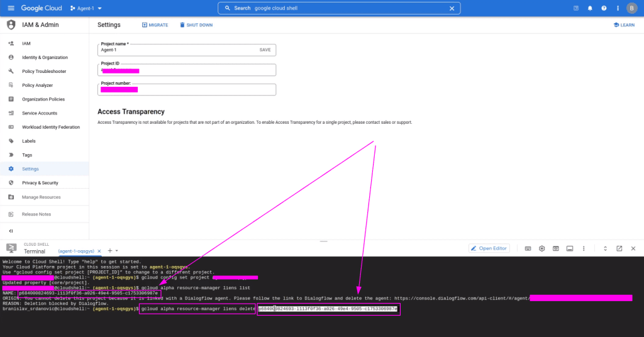Screen dimensions: 644x337
Task: Add a new terminal tab with plus
Action: point(109,251)
